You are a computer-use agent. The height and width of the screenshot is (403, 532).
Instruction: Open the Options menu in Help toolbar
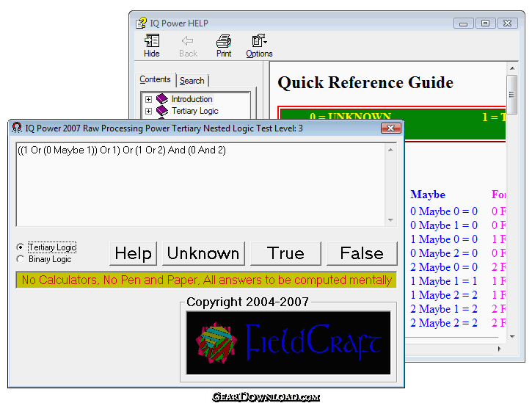[259, 46]
